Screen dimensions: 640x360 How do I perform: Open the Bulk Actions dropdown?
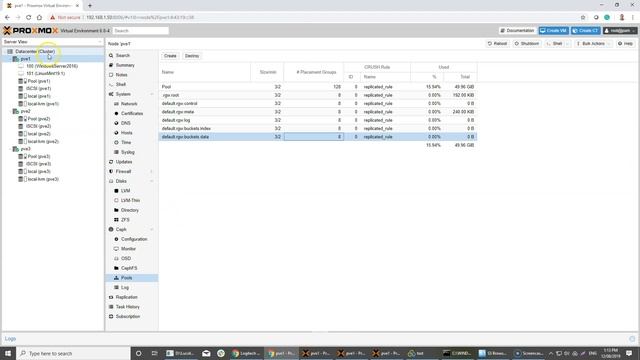(x=593, y=44)
